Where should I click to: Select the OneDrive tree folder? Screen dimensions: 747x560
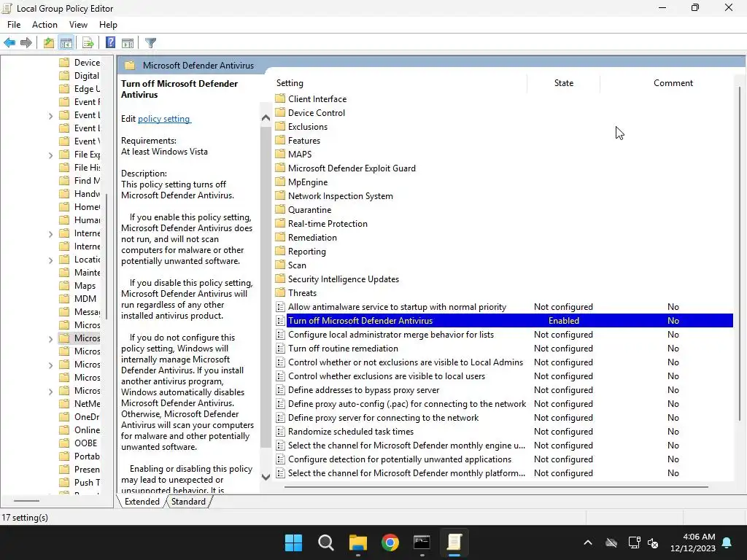click(80, 417)
